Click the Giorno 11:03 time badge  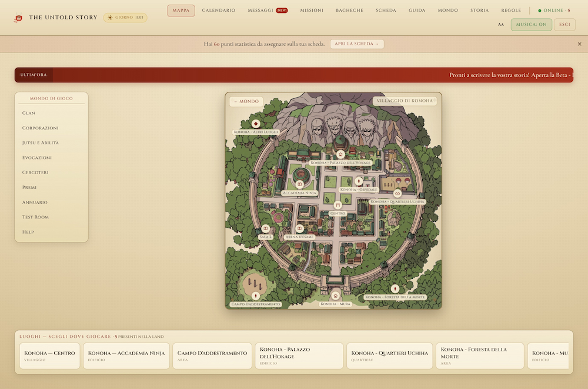pyautogui.click(x=125, y=18)
